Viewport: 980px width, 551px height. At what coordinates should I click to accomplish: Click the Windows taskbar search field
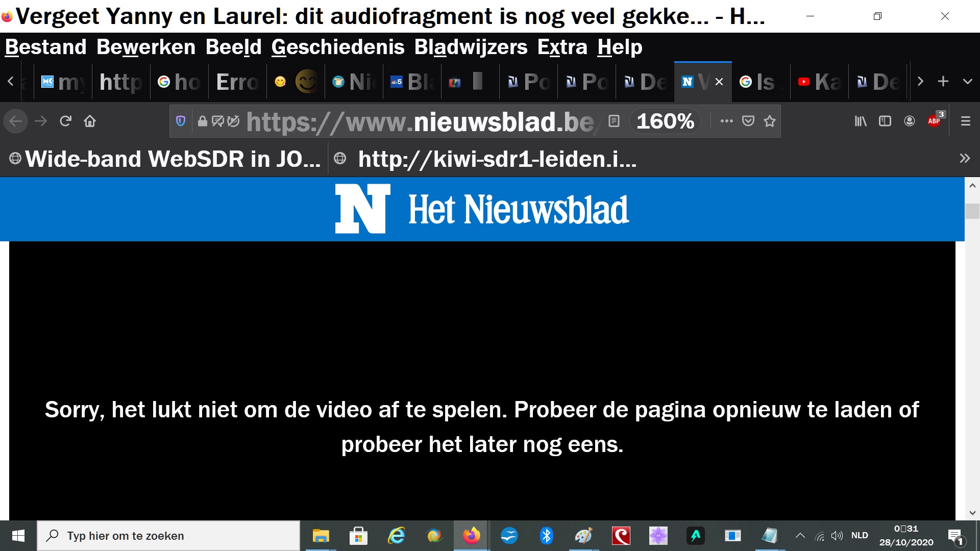tap(168, 536)
